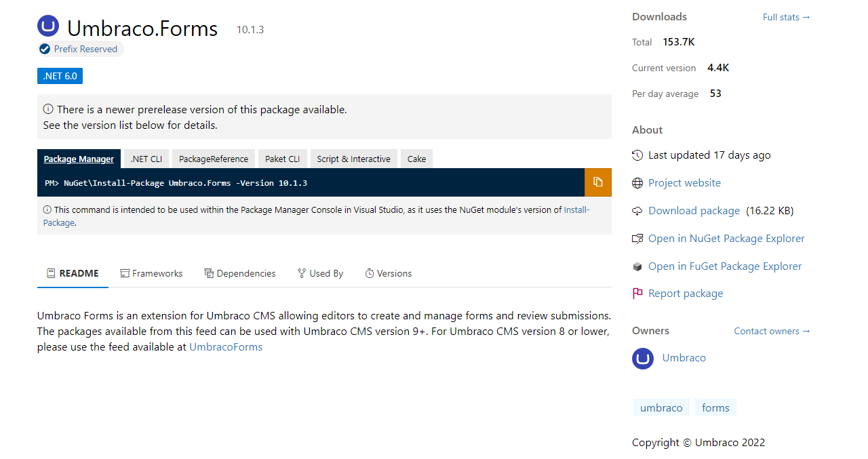
Task: Click the Umbraco.Forms package title
Action: tap(142, 28)
